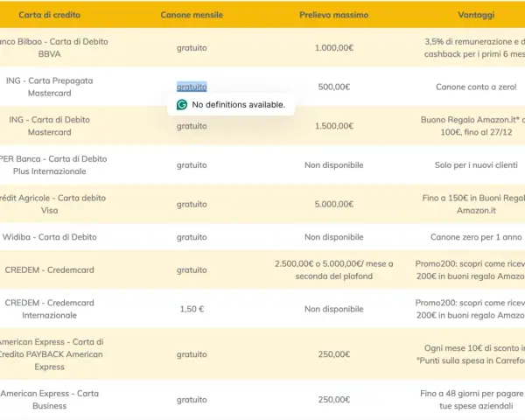Viewport: 525px width, 420px height.
Task: Click the "Prelievo massimo" column header
Action: tap(334, 15)
